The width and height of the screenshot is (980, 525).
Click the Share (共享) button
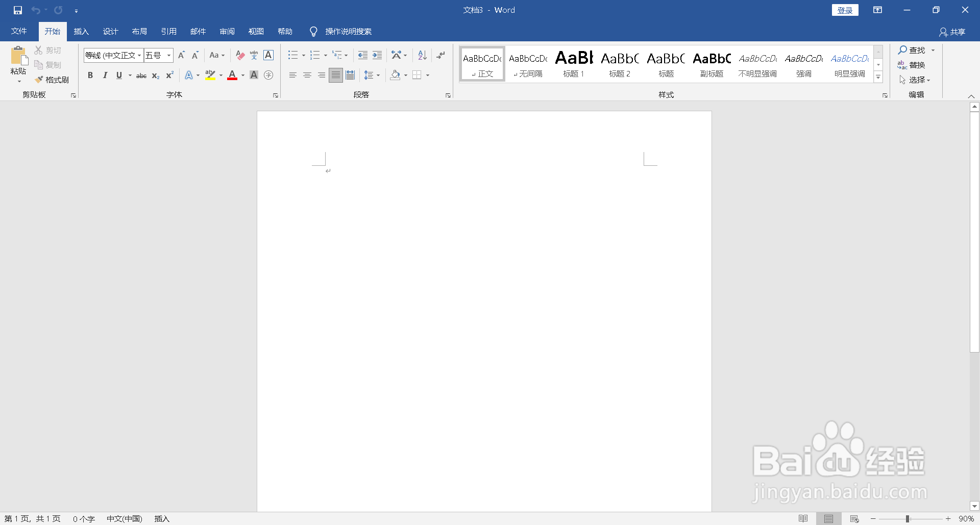coord(952,32)
